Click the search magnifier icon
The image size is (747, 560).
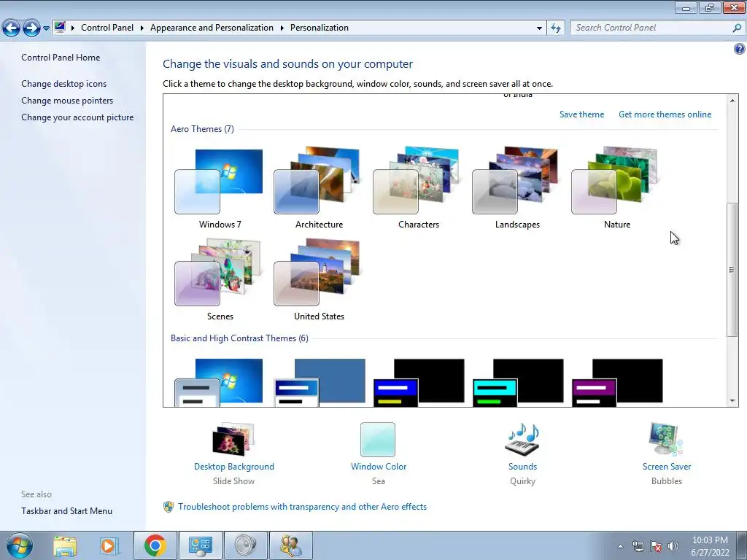tap(737, 28)
